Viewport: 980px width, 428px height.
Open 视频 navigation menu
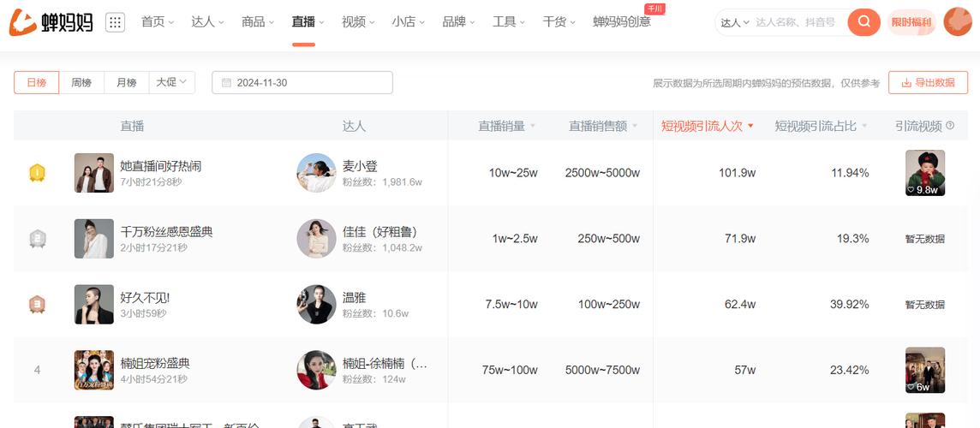click(x=358, y=22)
